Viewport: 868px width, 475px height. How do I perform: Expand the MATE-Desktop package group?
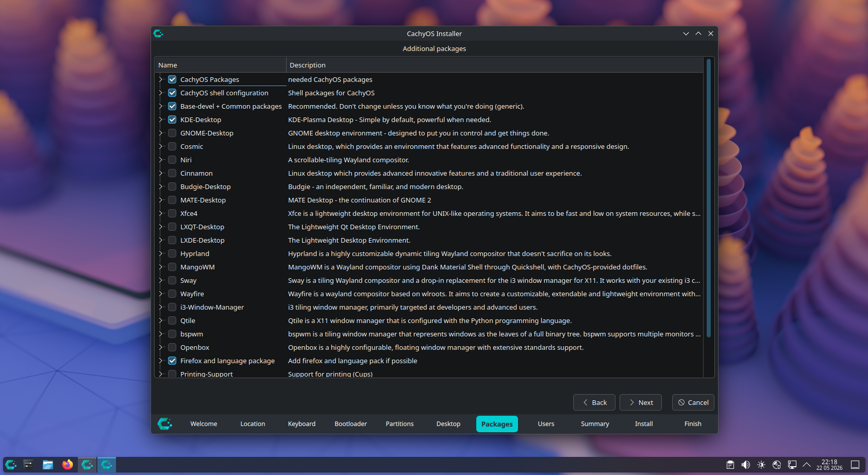[161, 200]
